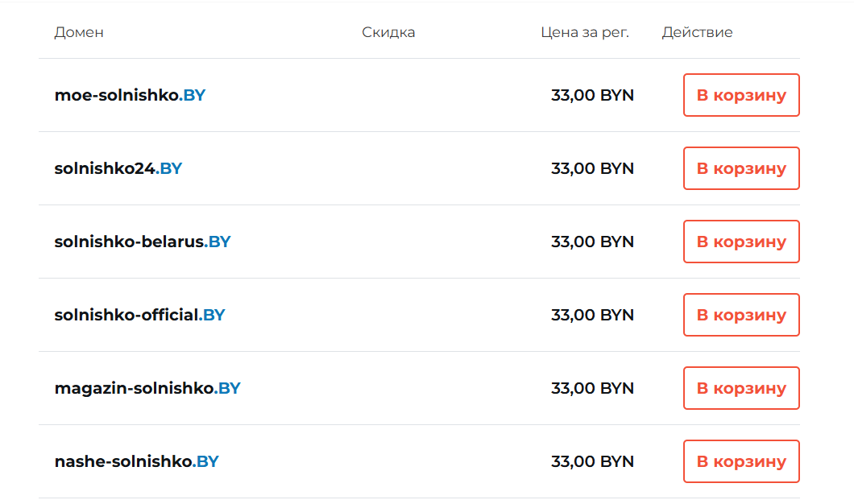Click the solnishko24.BY domain name
The image size is (854, 504).
click(x=118, y=168)
